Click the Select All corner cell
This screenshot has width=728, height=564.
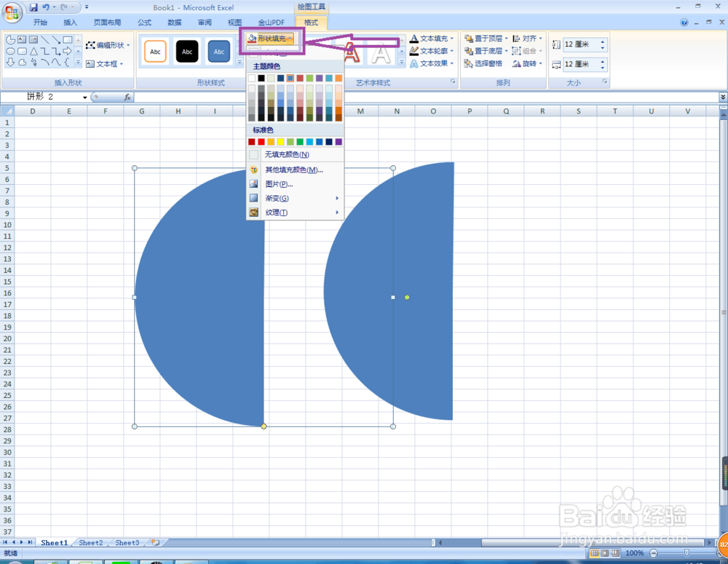(7, 111)
